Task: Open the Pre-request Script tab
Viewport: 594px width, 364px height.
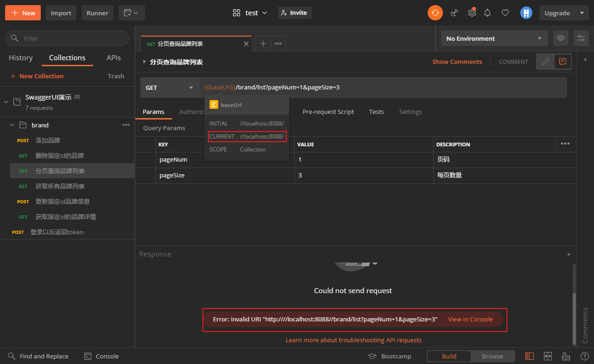Action: (x=328, y=112)
